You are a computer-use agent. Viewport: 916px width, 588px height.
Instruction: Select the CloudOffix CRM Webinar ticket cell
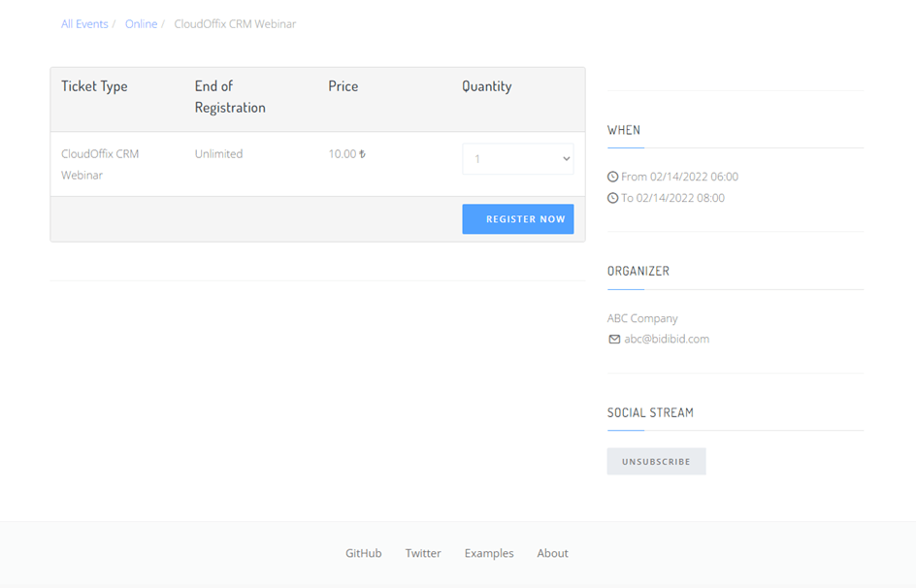tap(100, 165)
